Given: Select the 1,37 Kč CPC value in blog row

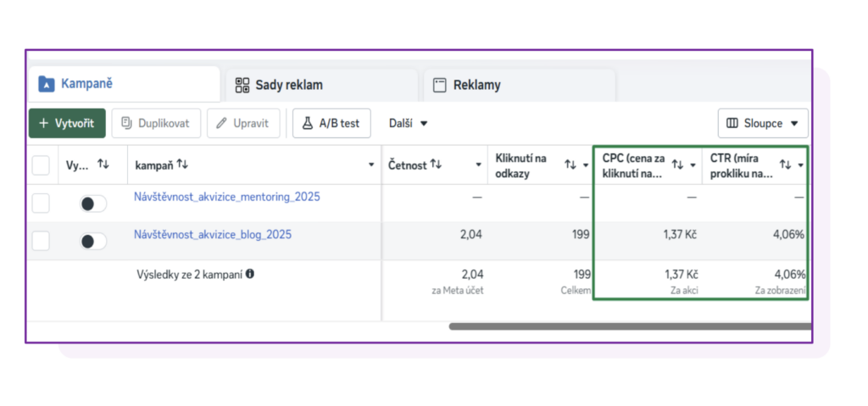Looking at the screenshot, I should pos(680,235).
